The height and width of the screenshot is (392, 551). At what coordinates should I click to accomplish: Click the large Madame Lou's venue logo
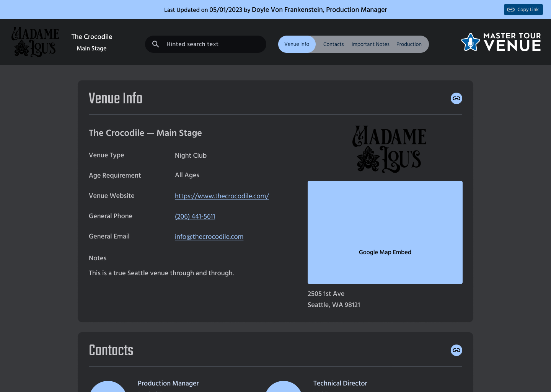tap(389, 149)
